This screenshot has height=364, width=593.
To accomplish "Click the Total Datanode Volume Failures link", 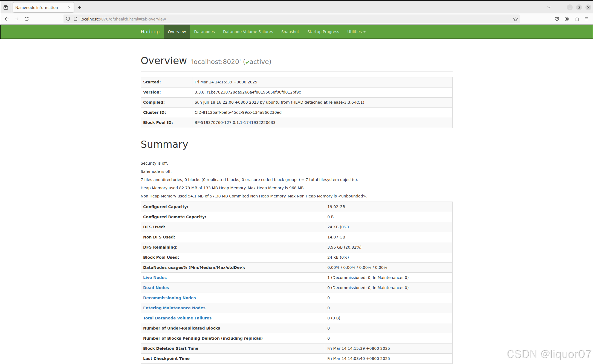I will pos(177,318).
